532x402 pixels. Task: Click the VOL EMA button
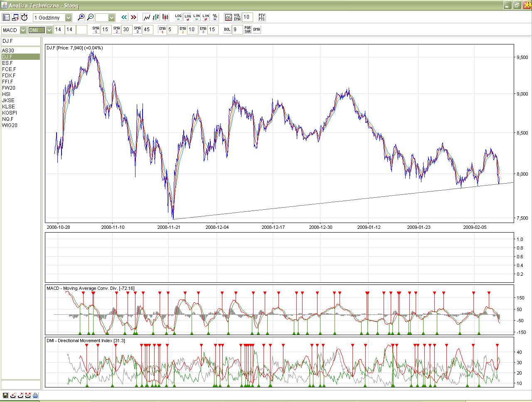237,17
